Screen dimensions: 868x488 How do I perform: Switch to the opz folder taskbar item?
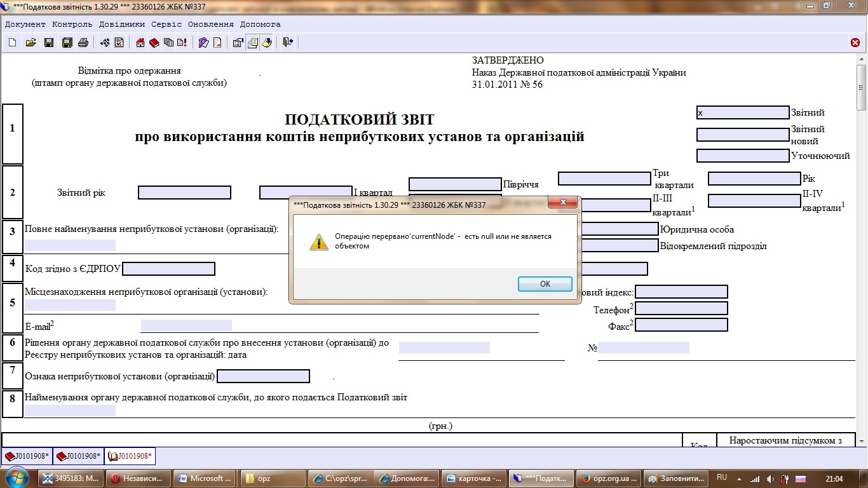(x=270, y=478)
